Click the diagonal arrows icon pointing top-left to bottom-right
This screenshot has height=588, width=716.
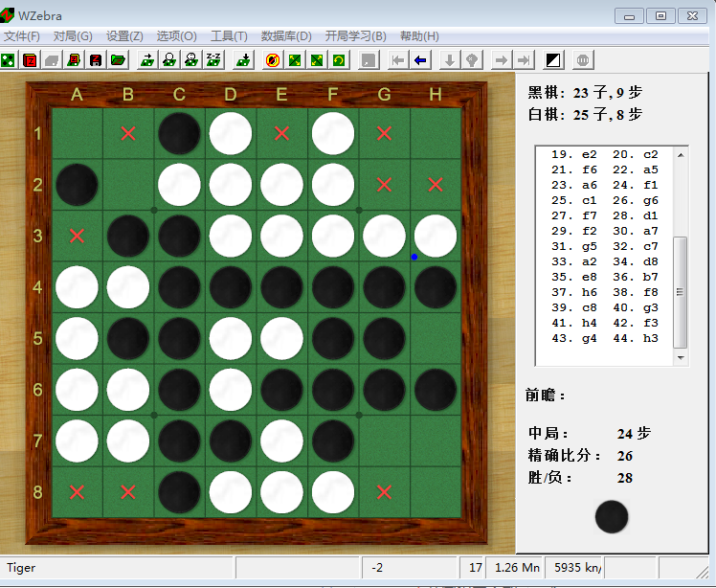[x=295, y=59]
